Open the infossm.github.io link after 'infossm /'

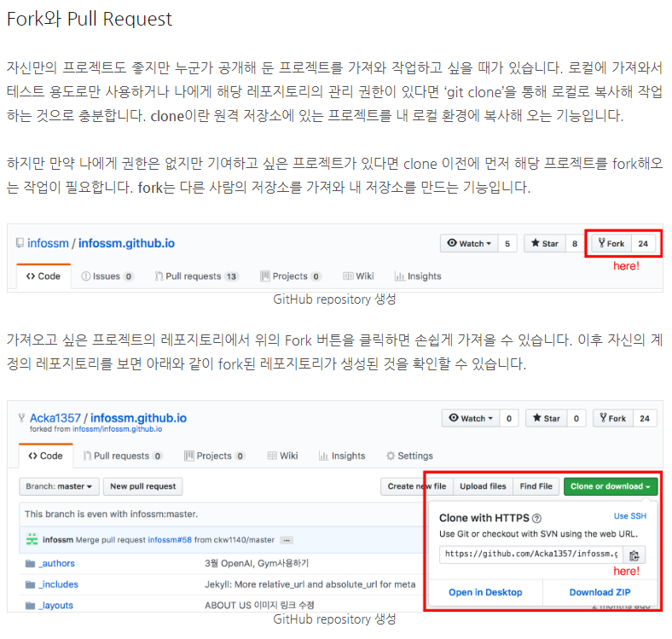(x=126, y=243)
